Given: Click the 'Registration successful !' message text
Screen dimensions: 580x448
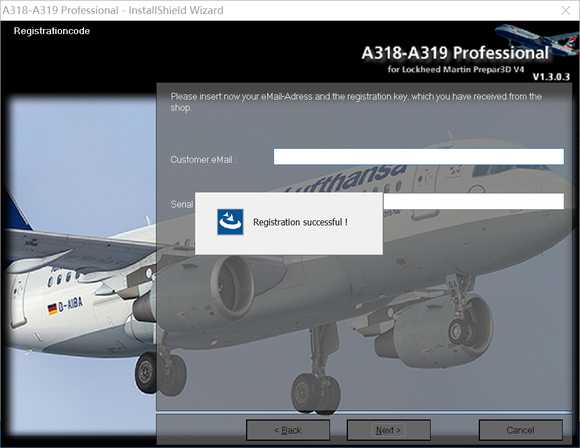Looking at the screenshot, I should click(300, 222).
